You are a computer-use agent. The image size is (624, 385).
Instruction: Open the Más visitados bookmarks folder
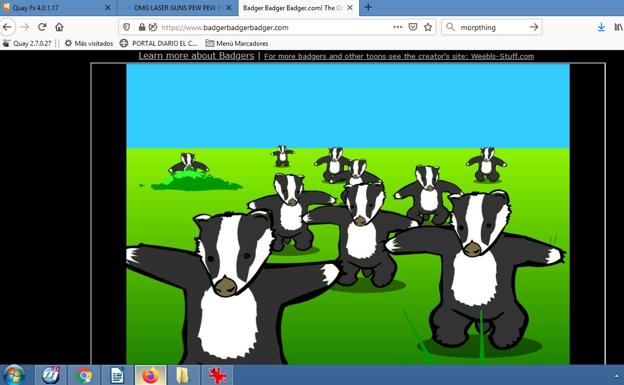point(89,43)
